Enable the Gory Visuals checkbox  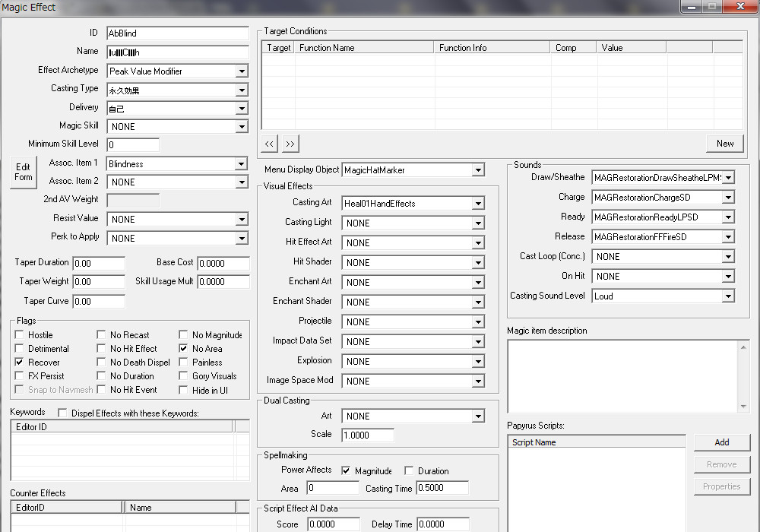click(183, 375)
